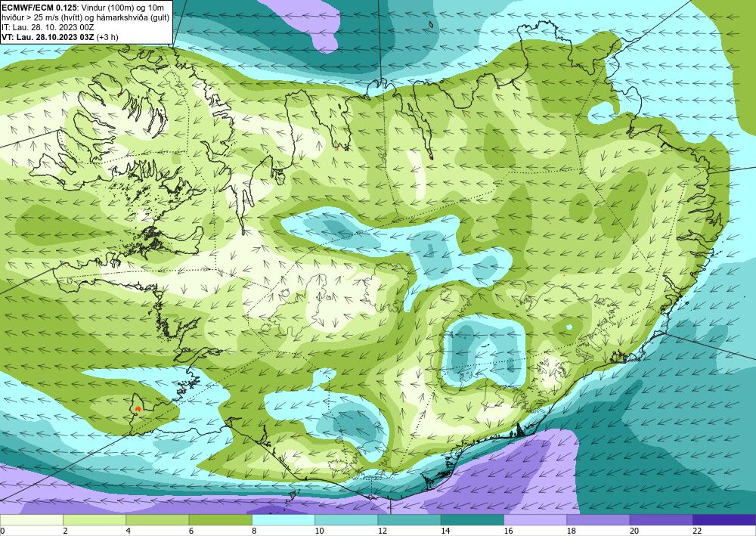Click the title line "ECMWF/ECM 0.125: Vindur (100m) og 10m"
The height and width of the screenshot is (536, 756).
tap(83, 8)
